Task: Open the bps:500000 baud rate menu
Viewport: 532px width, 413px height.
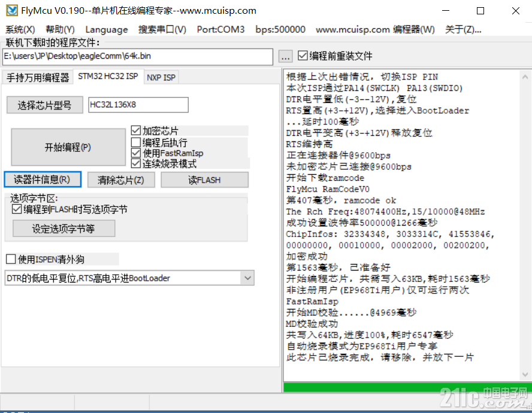Action: 280,29
